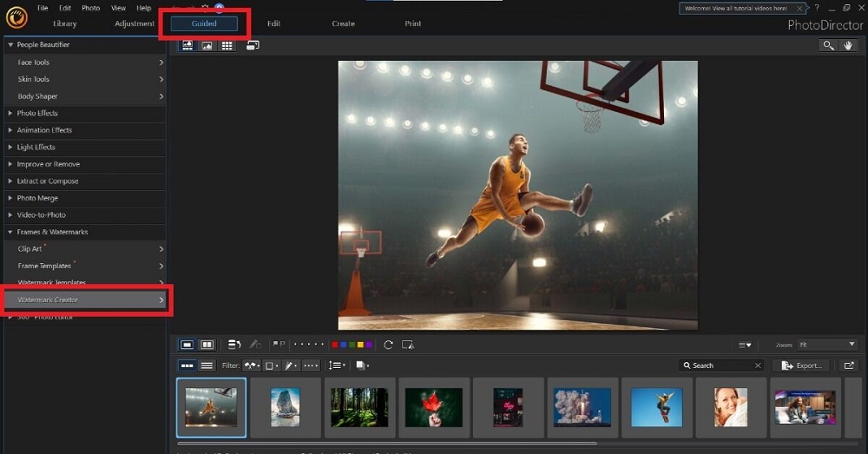
Task: Switch to browser-only grid view icon
Action: pyautogui.click(x=227, y=45)
